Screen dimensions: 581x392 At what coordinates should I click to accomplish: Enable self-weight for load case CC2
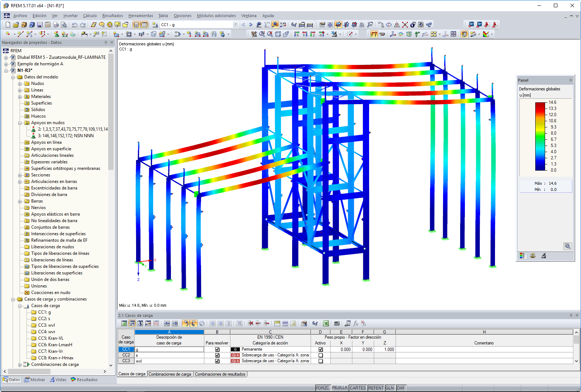320,355
